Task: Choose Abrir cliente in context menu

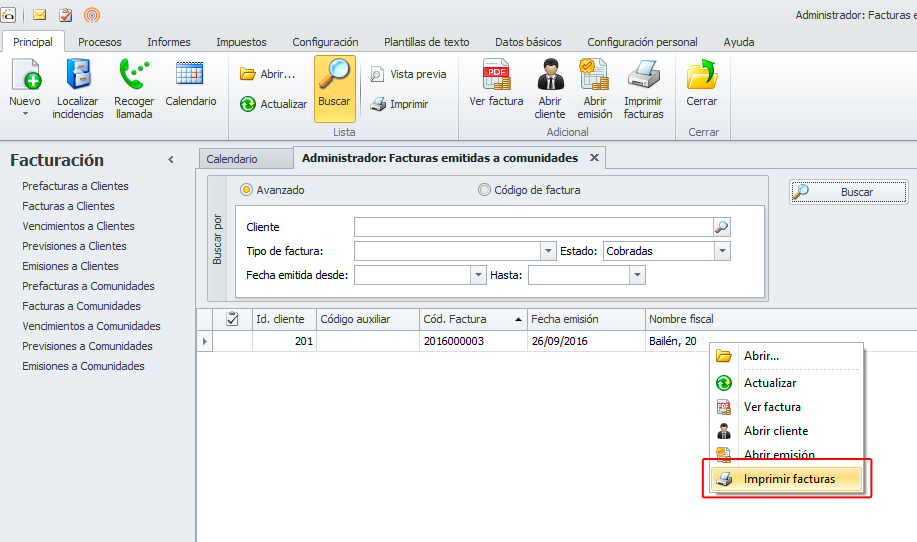Action: pyautogui.click(x=787, y=431)
